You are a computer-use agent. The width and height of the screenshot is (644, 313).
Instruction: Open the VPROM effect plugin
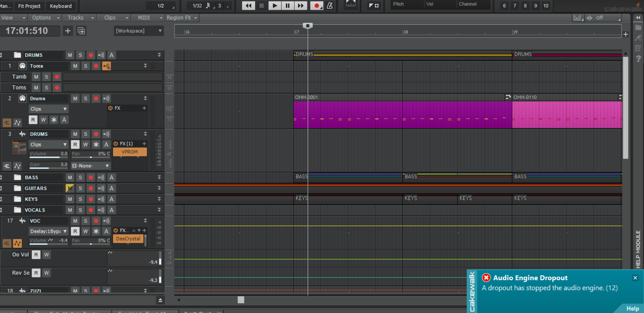(x=130, y=152)
